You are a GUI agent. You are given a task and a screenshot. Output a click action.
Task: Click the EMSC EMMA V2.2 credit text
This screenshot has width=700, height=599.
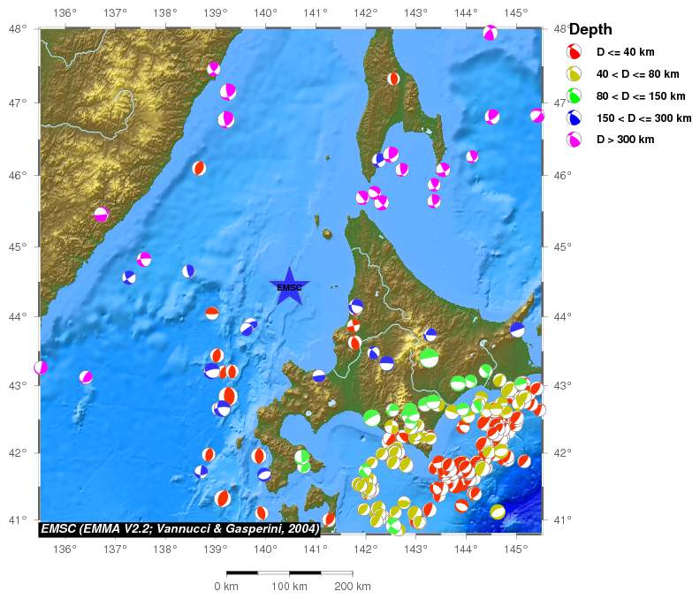179,529
